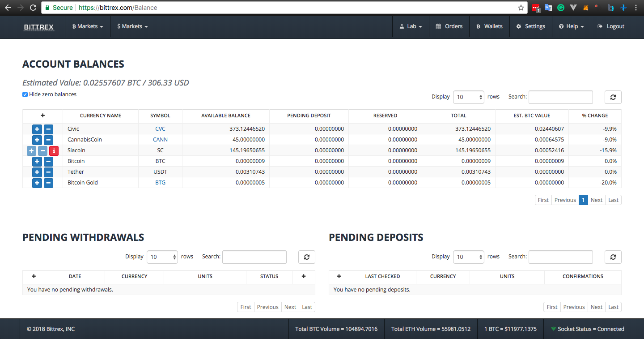Viewport: 644px width, 339px height.
Task: Click the withdraw minus button for Civic
Action: coord(48,129)
